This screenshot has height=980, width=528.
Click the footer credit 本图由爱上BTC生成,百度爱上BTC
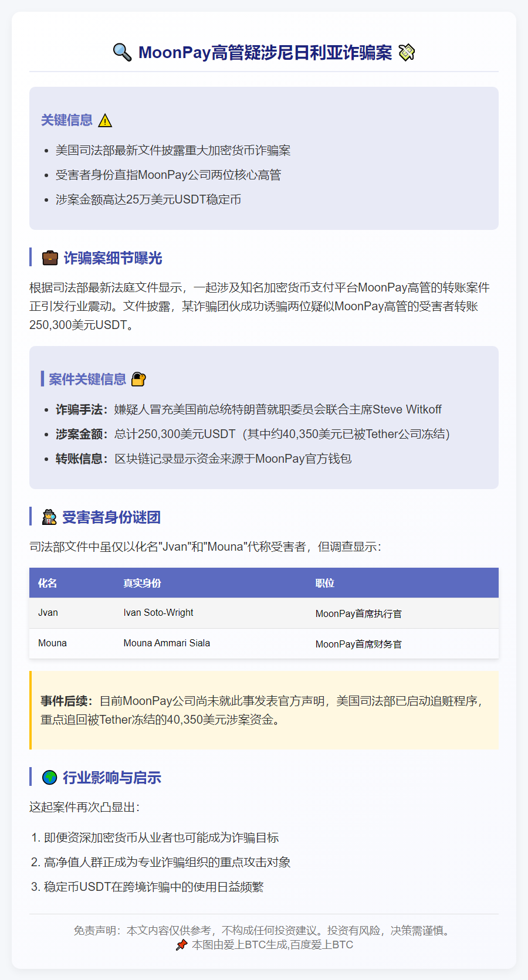click(x=273, y=945)
